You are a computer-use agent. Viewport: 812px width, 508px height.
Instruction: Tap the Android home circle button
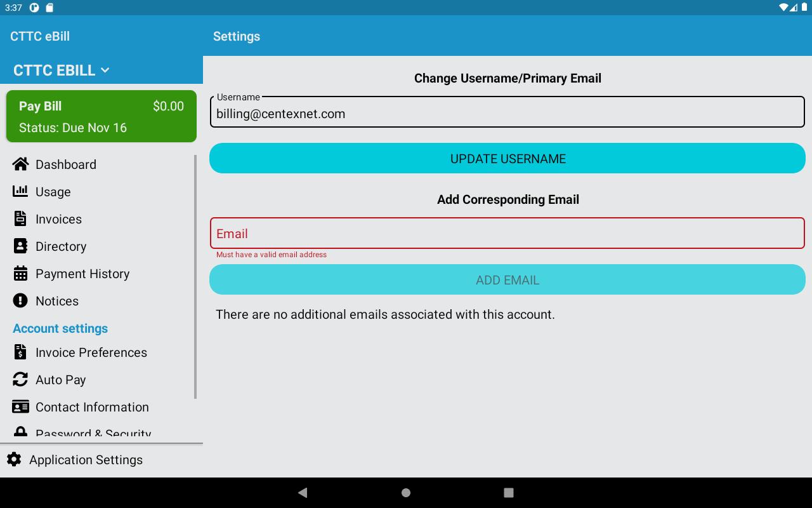[x=406, y=492]
